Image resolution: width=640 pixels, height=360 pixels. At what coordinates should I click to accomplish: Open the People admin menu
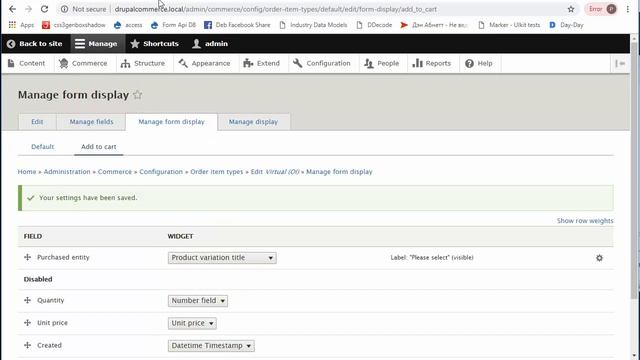pyautogui.click(x=382, y=63)
